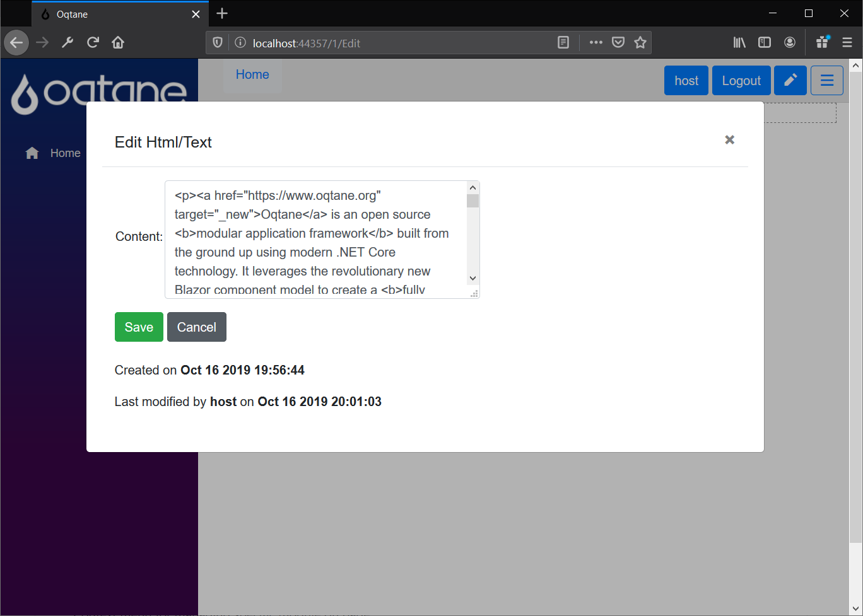Reload the current page
863x616 pixels.
(93, 43)
